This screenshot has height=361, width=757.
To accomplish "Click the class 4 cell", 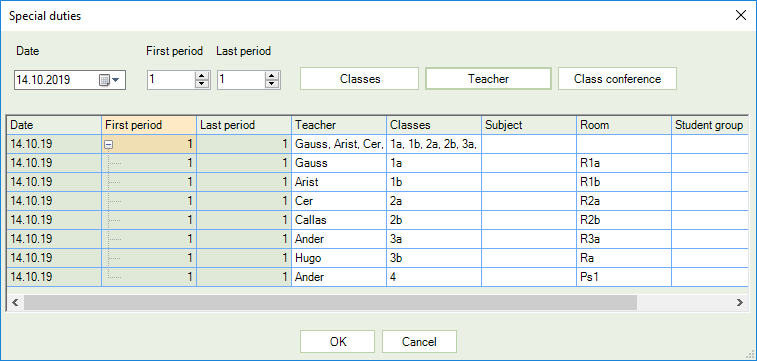I will point(434,277).
